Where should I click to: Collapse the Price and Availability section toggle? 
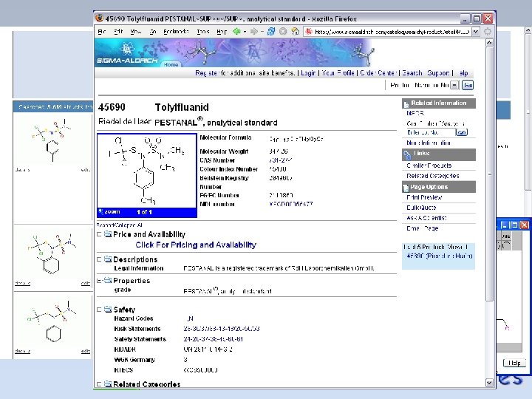pos(99,234)
